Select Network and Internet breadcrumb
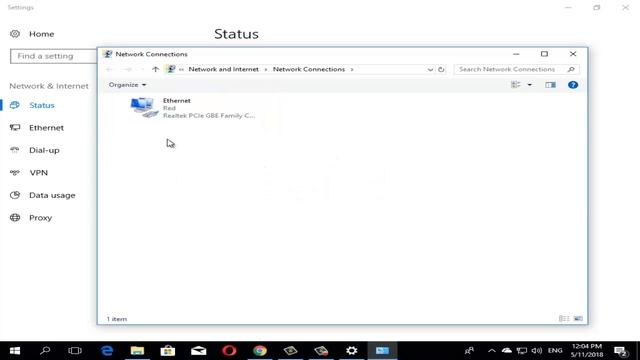This screenshot has height=360, width=640. click(x=223, y=69)
